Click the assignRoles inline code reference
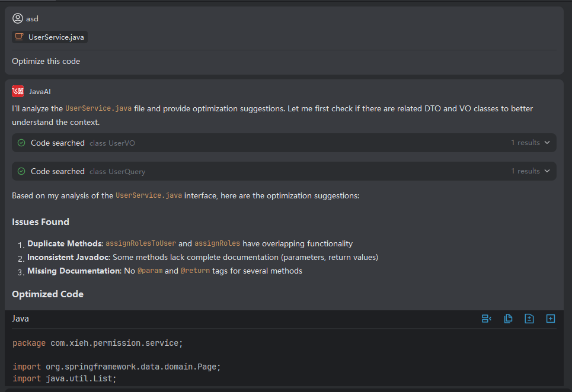This screenshot has height=392, width=572. pos(217,243)
